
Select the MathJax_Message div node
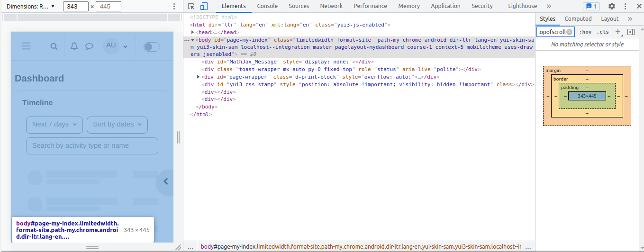[x=288, y=62]
